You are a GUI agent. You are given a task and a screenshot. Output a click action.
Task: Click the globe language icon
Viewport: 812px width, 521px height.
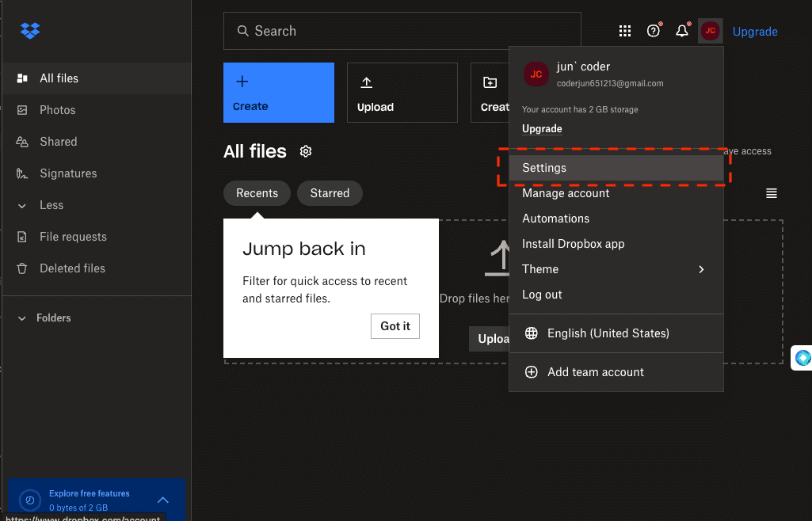(532, 333)
